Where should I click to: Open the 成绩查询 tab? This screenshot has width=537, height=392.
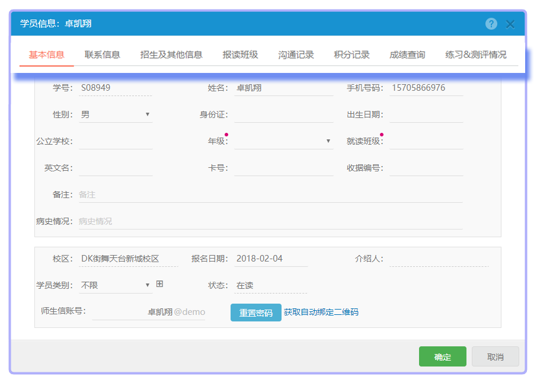click(x=407, y=55)
